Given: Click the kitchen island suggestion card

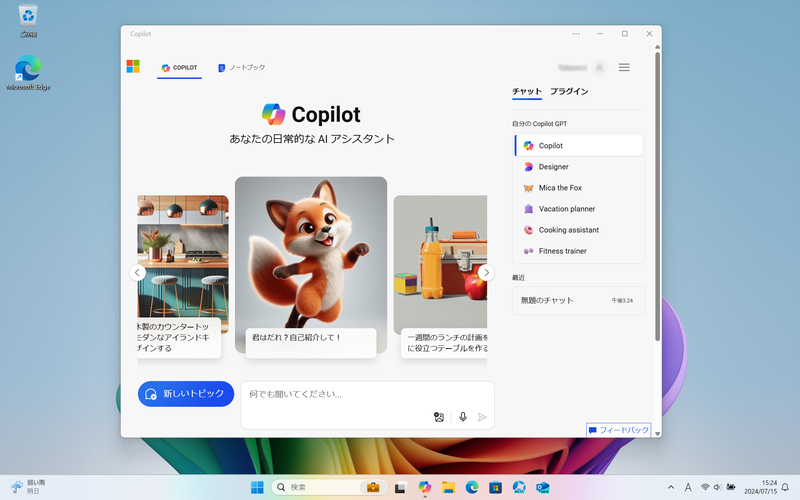Looking at the screenshot, I should click(x=183, y=264).
